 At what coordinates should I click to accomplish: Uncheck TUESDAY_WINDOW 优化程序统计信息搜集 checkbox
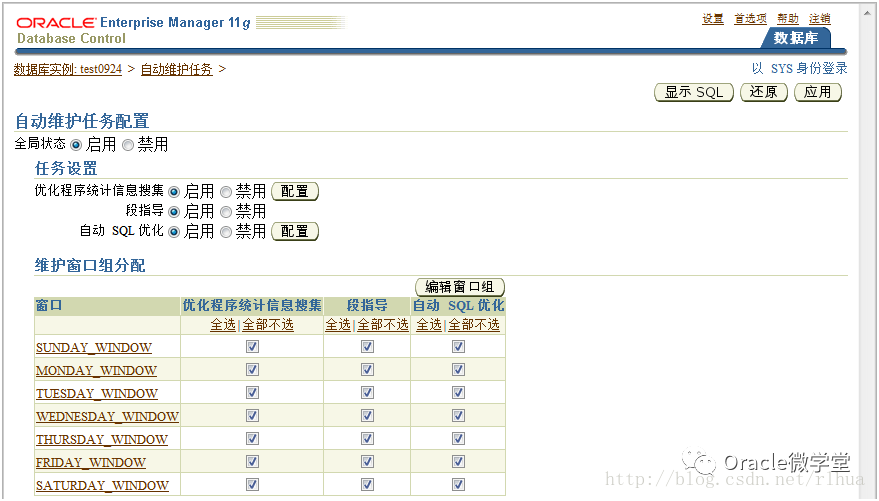(252, 393)
